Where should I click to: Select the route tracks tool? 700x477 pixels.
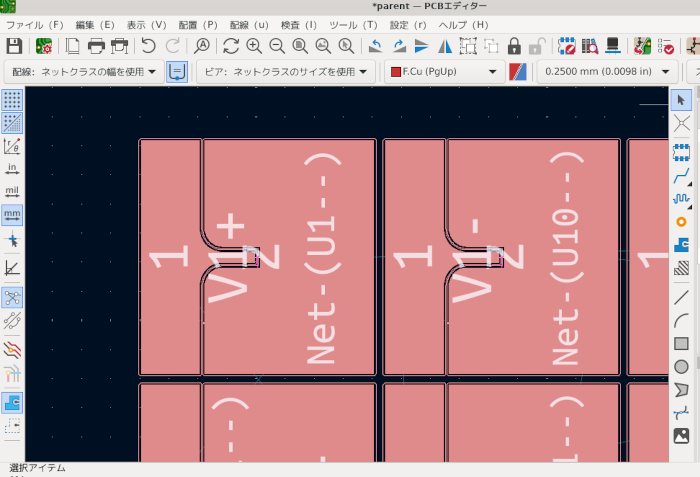[681, 175]
